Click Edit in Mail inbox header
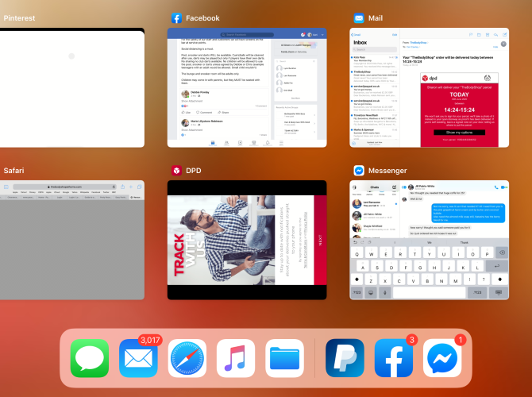Screen dimensions: 532x397 (x=395, y=35)
